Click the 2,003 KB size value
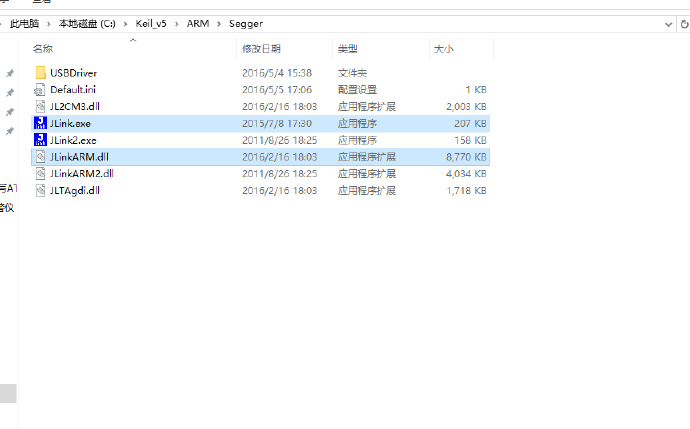This screenshot has height=429, width=690. pyautogui.click(x=466, y=106)
